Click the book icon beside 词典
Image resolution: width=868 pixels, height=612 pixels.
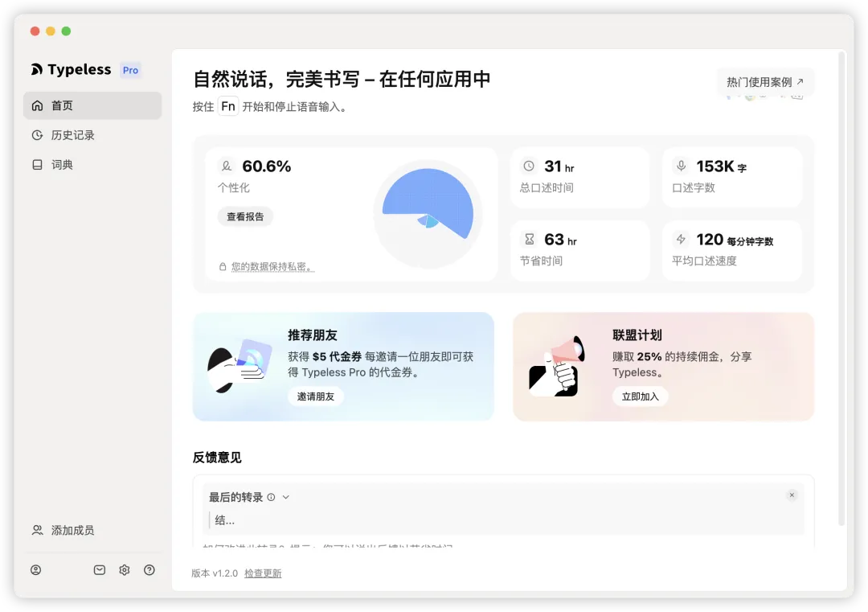point(37,165)
